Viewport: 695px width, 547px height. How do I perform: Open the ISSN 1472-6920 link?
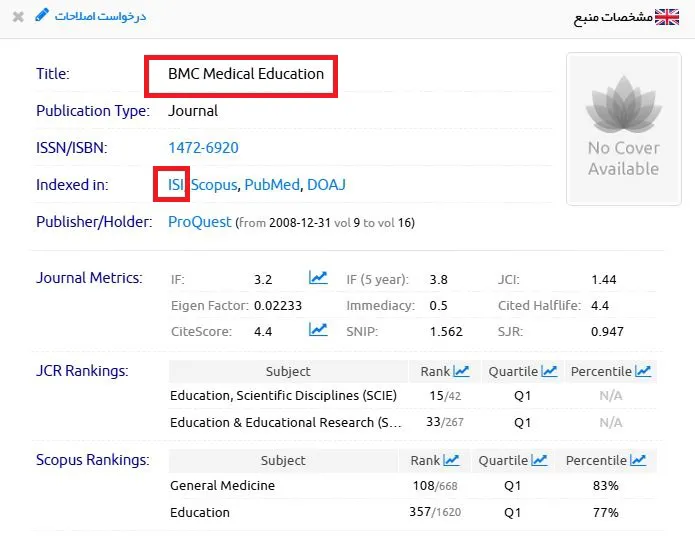click(203, 148)
